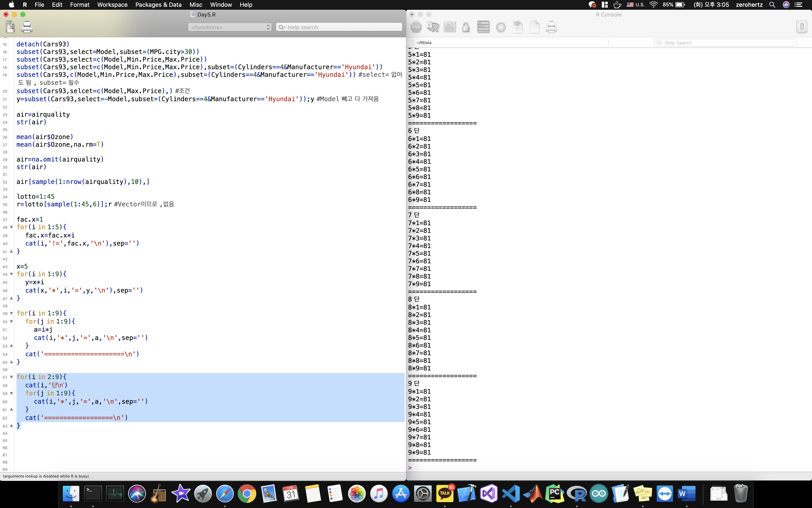
Task: Open Xcode from the Dock
Action: [x=467, y=494]
